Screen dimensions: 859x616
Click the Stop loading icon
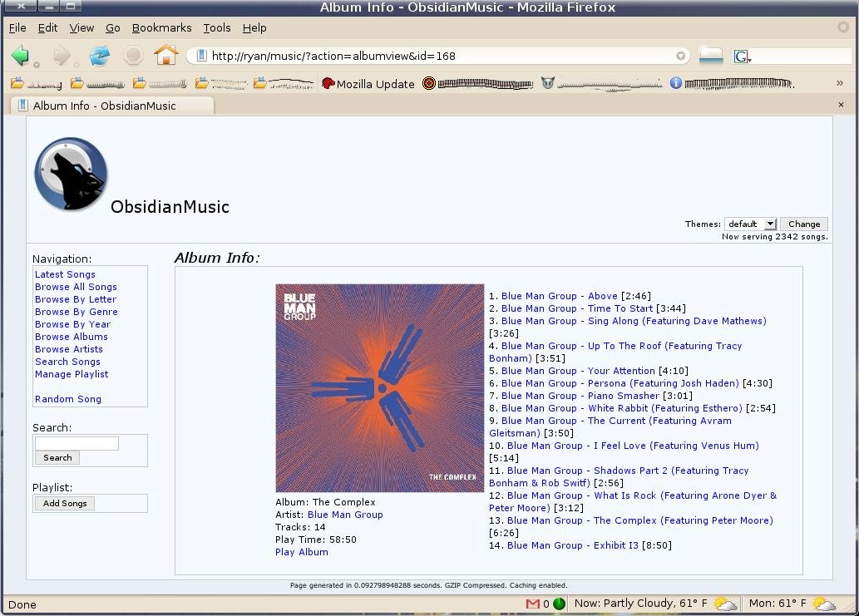pyautogui.click(x=133, y=56)
